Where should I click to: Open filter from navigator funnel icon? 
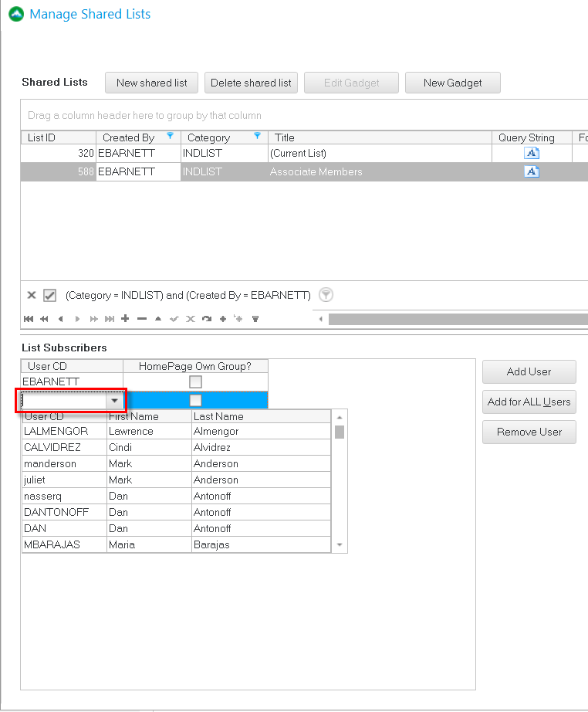click(x=255, y=319)
